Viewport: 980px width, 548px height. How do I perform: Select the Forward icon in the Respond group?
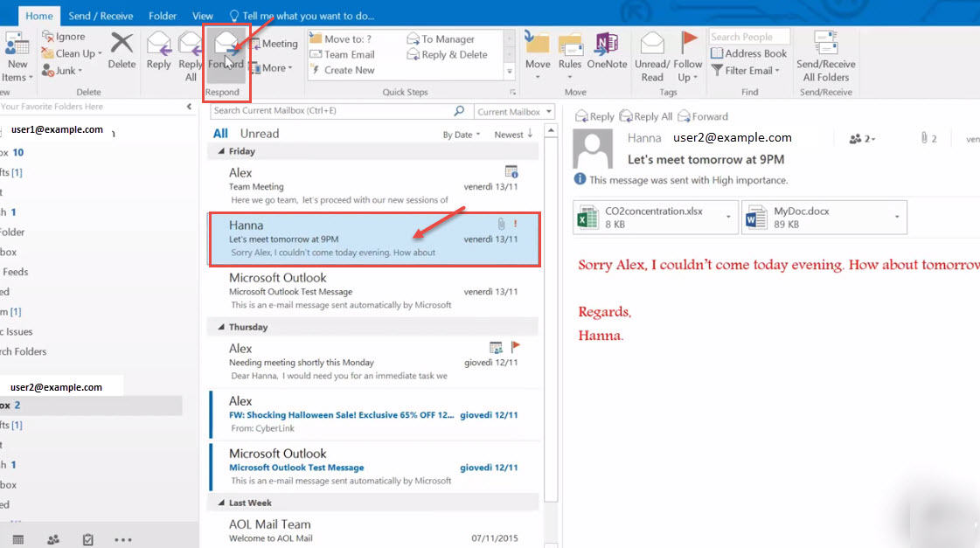click(x=226, y=48)
